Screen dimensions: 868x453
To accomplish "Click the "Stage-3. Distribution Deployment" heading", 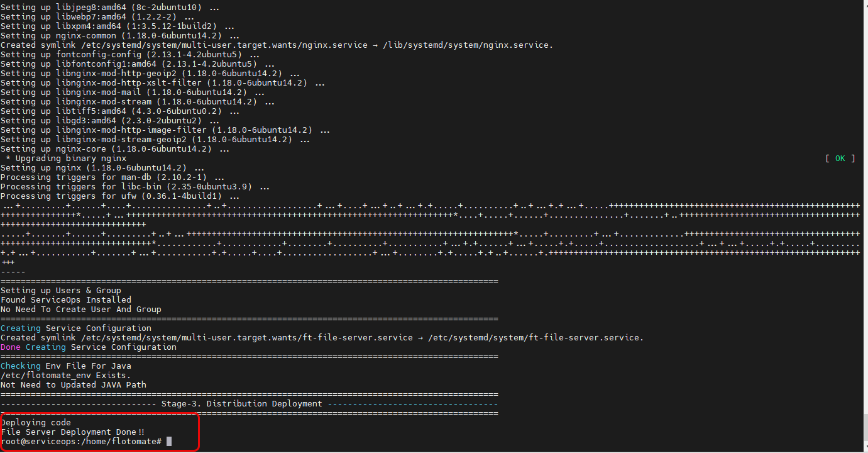I will coord(241,404).
